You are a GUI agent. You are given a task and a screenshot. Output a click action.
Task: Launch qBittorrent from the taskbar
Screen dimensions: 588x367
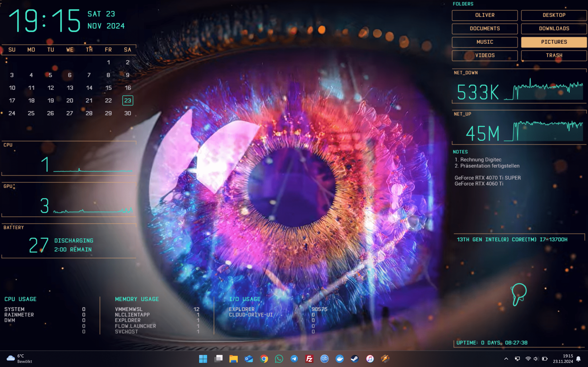pos(324,359)
